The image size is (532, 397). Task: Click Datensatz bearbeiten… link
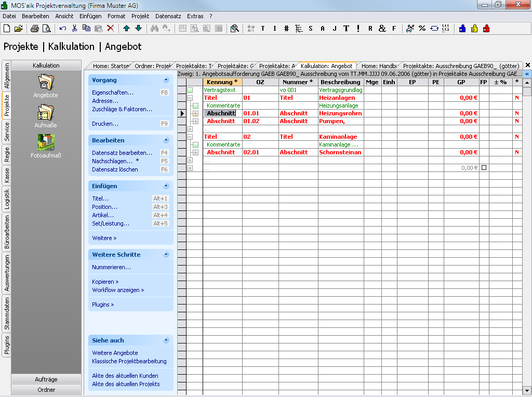122,153
